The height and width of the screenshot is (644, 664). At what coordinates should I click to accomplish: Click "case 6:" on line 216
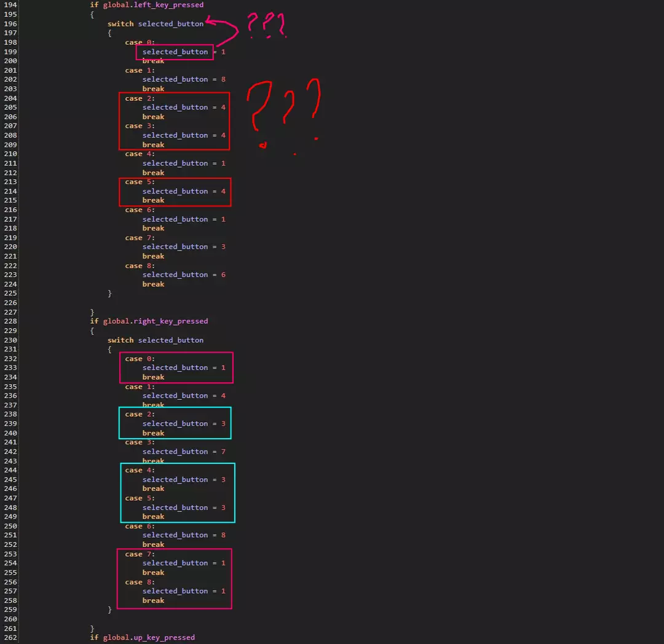click(x=140, y=210)
